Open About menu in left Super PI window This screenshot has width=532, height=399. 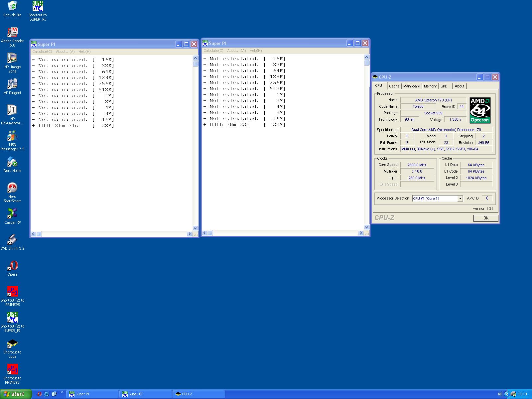[x=65, y=52]
